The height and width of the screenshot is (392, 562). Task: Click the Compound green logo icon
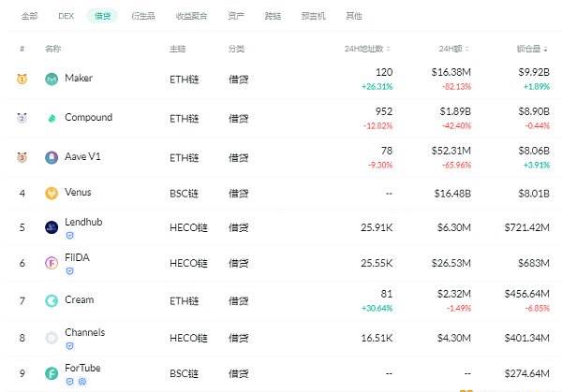(52, 118)
